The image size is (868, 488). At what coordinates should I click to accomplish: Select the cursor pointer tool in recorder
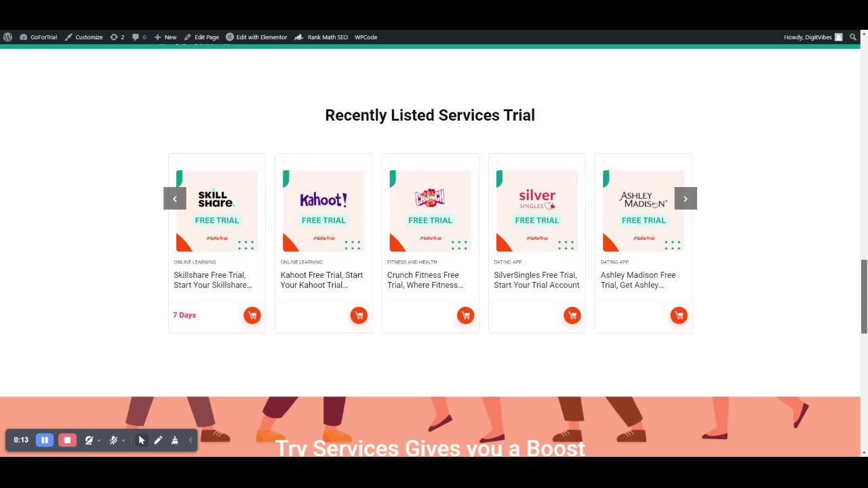click(142, 440)
